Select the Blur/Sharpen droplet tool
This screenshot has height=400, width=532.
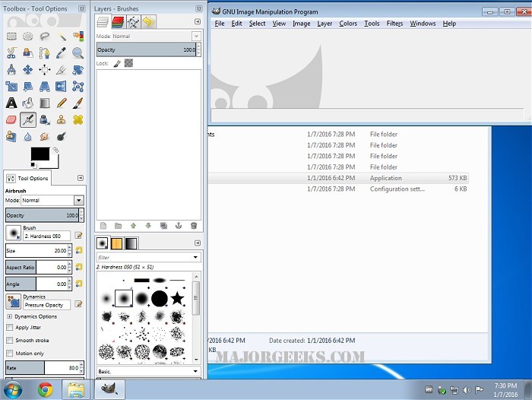point(28,137)
